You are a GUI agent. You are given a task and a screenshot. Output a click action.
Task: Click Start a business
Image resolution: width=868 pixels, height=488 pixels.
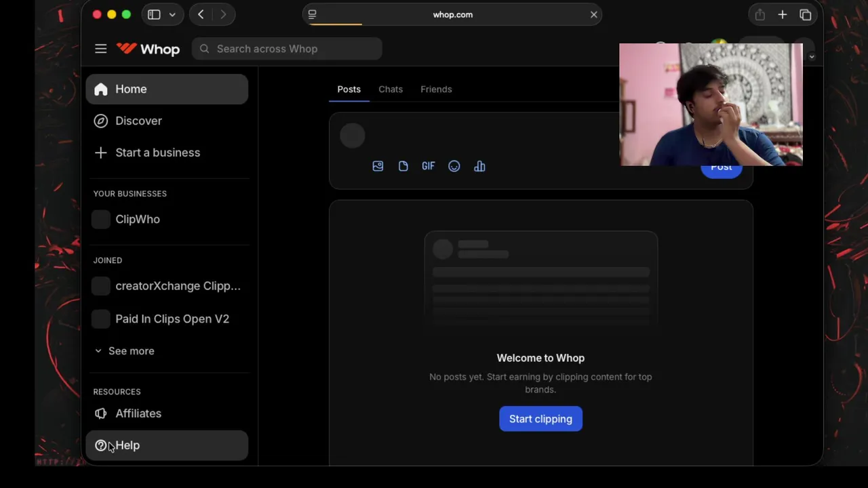tap(167, 152)
